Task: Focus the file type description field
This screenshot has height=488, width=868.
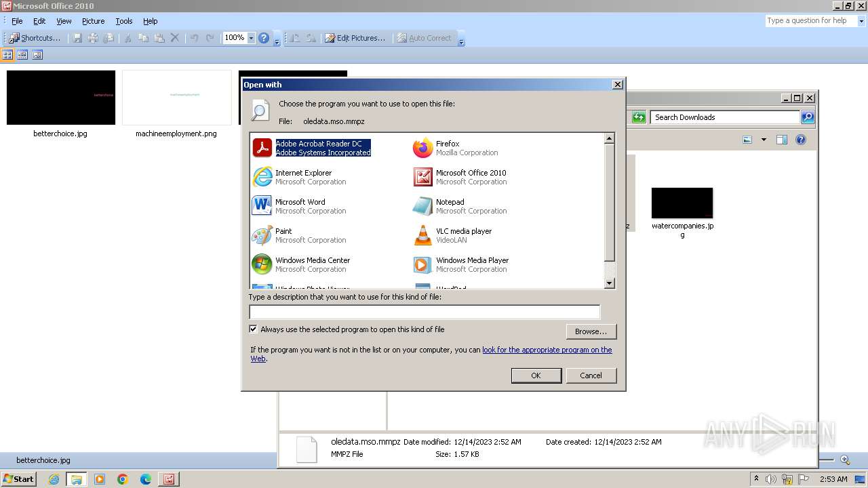Action: click(x=425, y=312)
